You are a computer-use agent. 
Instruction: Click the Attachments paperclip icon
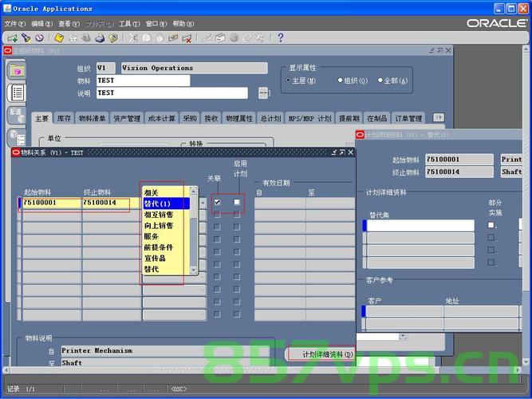[x=246, y=38]
